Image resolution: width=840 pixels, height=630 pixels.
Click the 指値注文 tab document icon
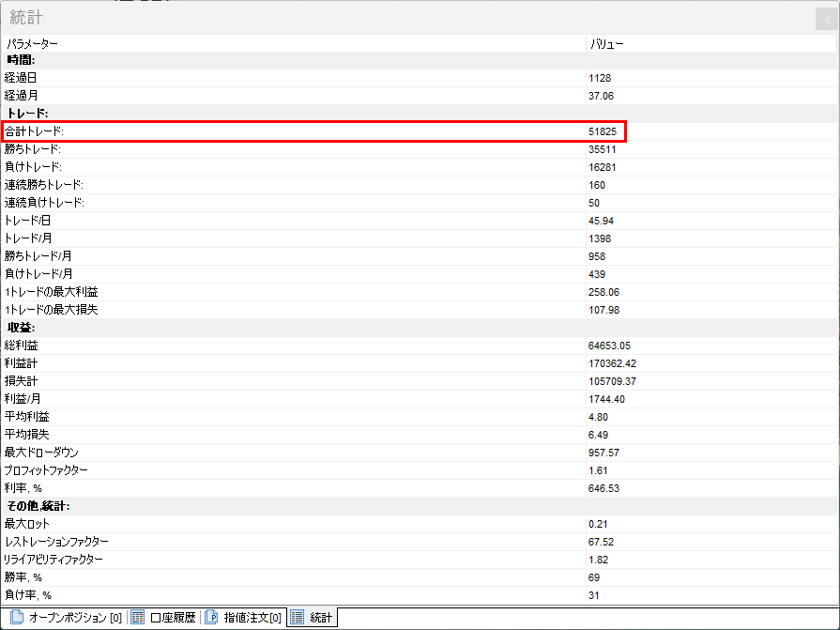211,618
